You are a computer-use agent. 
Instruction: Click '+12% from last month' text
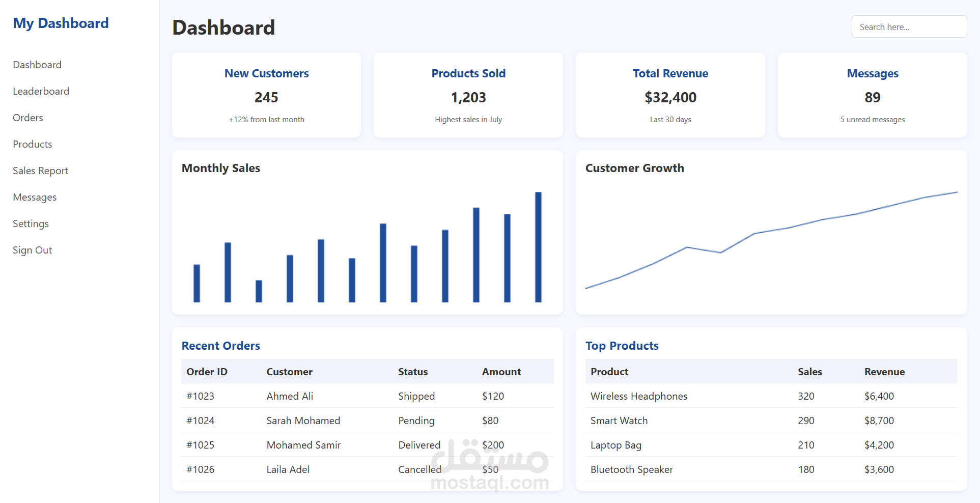click(266, 120)
